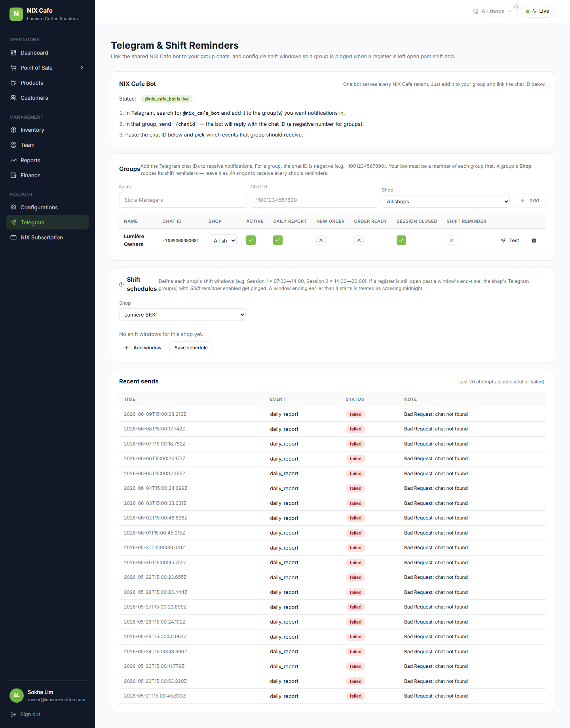
Task: Click the Telegram paper-plane sidebar icon
Action: [x=13, y=222]
